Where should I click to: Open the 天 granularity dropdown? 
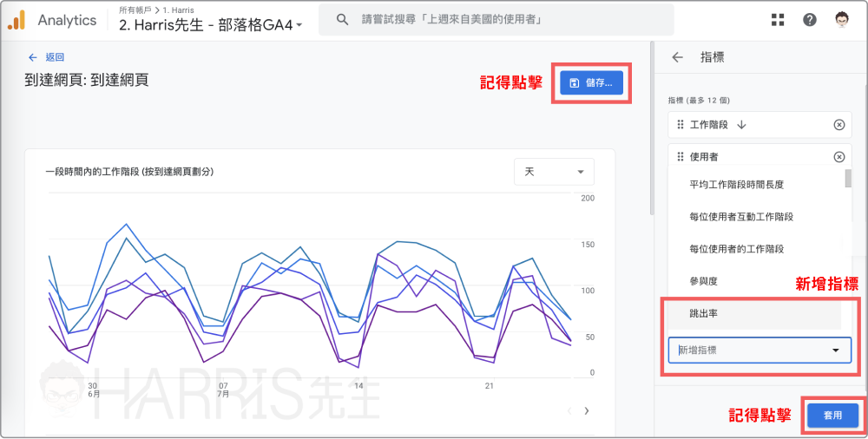tap(554, 172)
